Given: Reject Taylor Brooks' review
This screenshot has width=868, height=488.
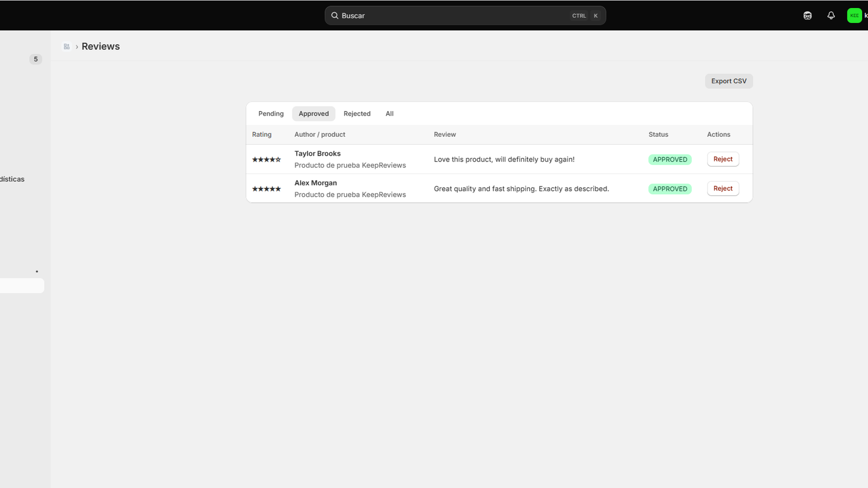Looking at the screenshot, I should pyautogui.click(x=723, y=159).
